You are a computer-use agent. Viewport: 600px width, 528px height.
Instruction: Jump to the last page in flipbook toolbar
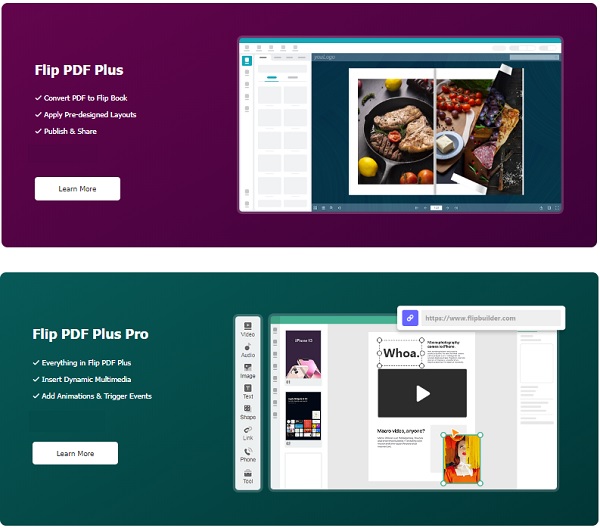click(456, 208)
